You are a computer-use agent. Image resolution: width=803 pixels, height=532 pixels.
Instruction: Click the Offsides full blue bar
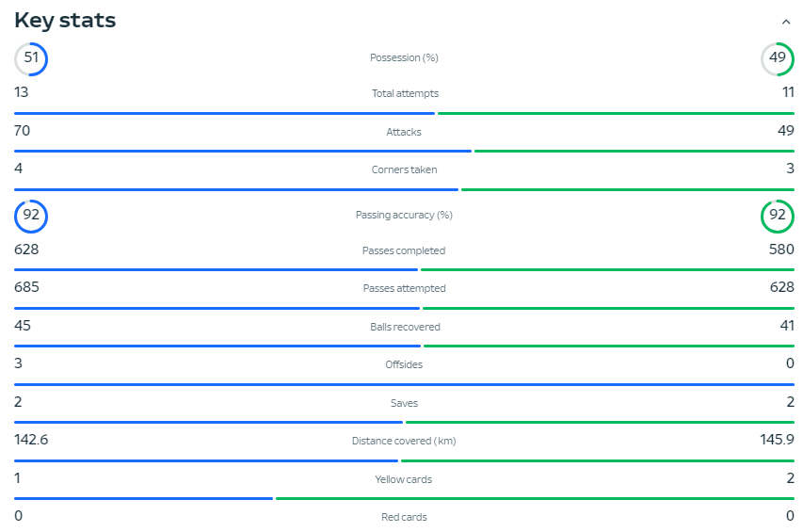(404, 384)
